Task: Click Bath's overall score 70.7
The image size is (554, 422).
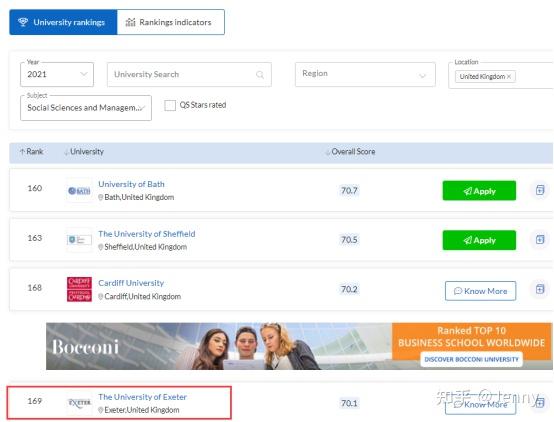Action: click(x=349, y=191)
